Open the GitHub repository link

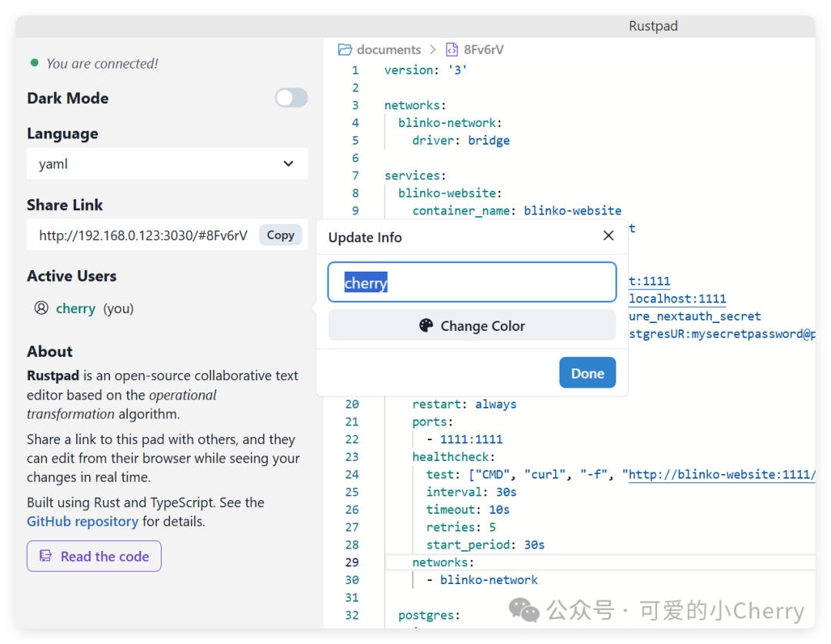pos(82,522)
